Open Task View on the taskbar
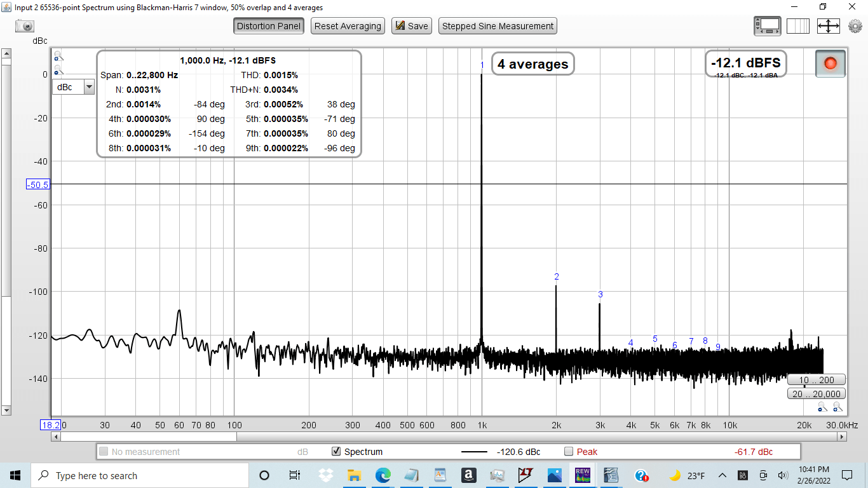Screen dimensions: 868x488 pyautogui.click(x=294, y=475)
